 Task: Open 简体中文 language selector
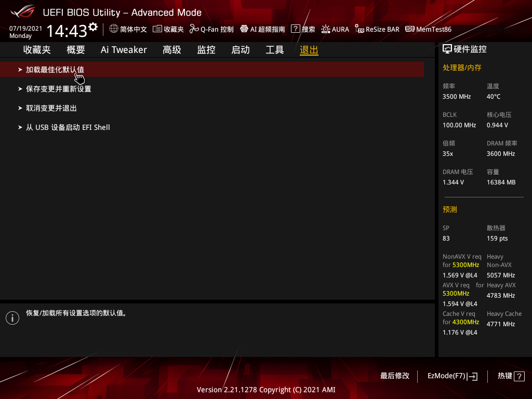click(x=128, y=29)
